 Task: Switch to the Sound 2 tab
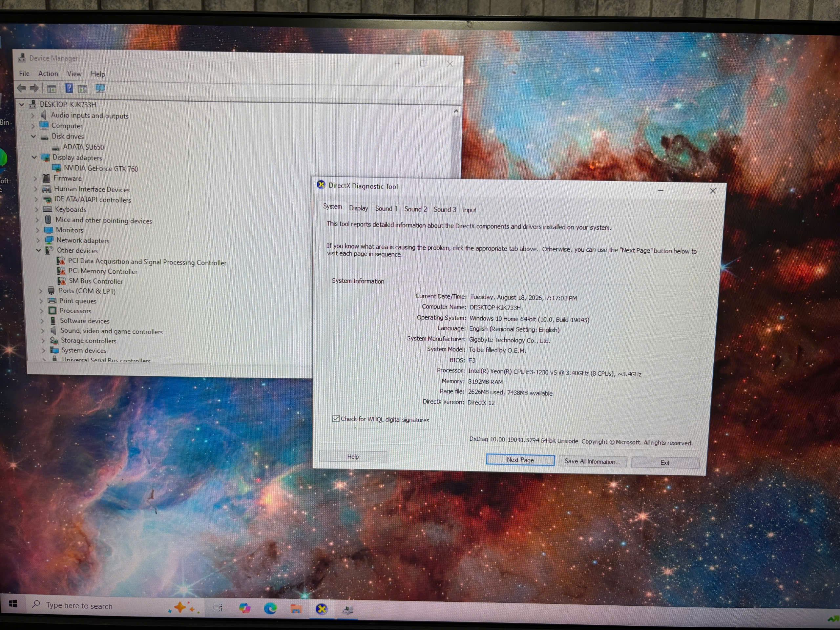pos(415,209)
